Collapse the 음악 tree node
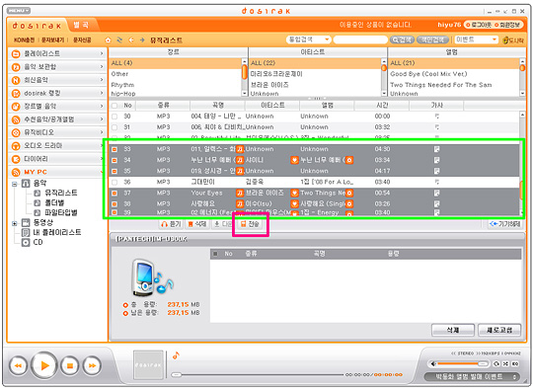The height and width of the screenshot is (392, 533). tap(14, 184)
